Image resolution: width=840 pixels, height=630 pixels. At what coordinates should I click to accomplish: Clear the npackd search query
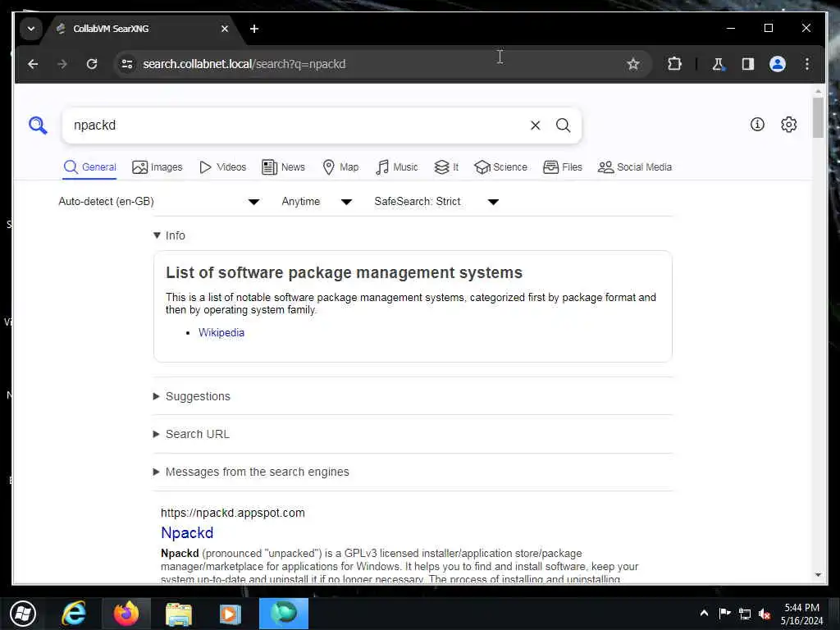pyautogui.click(x=535, y=126)
